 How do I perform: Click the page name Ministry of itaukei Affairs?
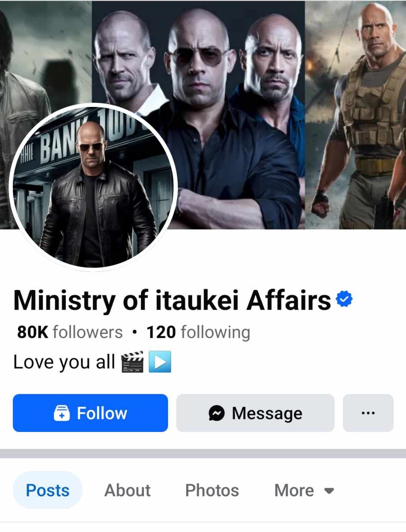coord(172,300)
